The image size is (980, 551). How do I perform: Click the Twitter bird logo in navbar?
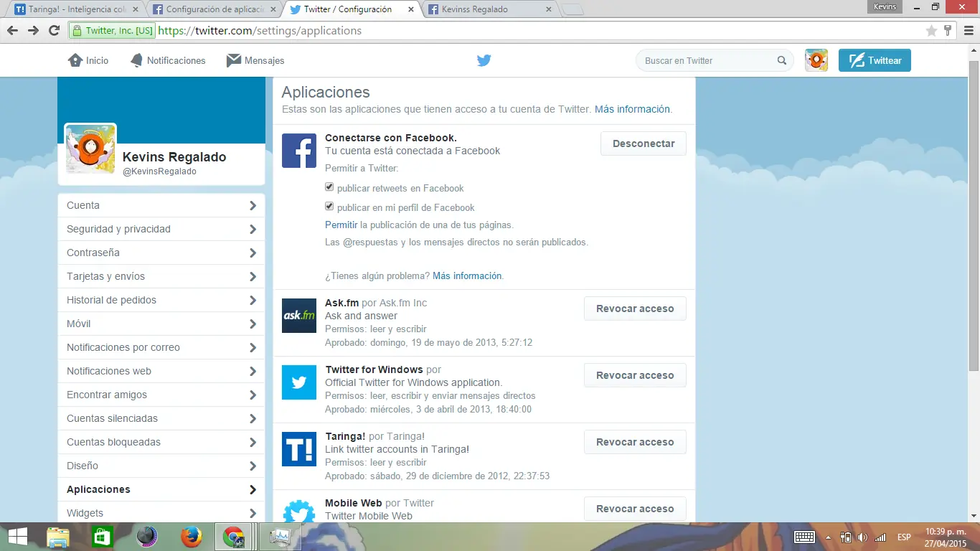coord(484,60)
